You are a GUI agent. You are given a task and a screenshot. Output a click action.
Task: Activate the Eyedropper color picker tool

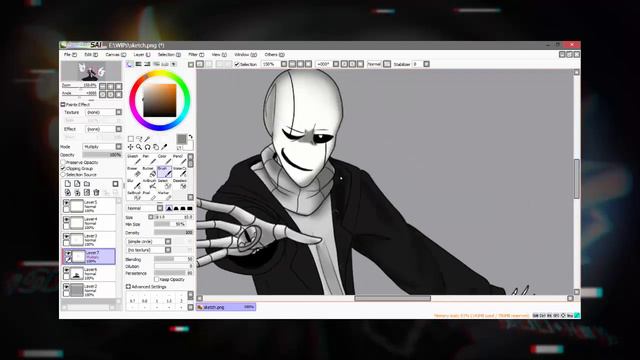[x=164, y=147]
